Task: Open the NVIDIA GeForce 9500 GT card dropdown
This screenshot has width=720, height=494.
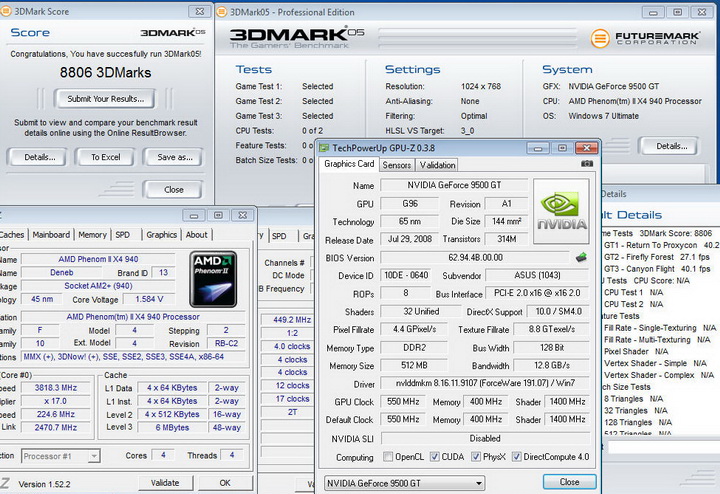Action: coord(405,483)
